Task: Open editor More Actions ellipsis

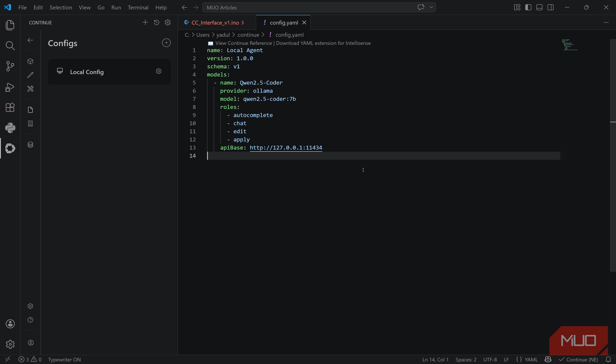Action: coord(606,23)
